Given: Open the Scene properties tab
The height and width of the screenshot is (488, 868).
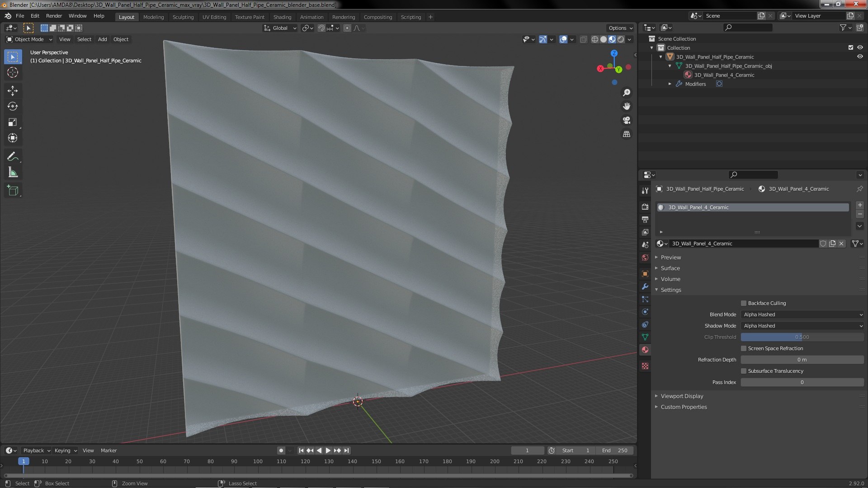Looking at the screenshot, I should click(x=645, y=244).
